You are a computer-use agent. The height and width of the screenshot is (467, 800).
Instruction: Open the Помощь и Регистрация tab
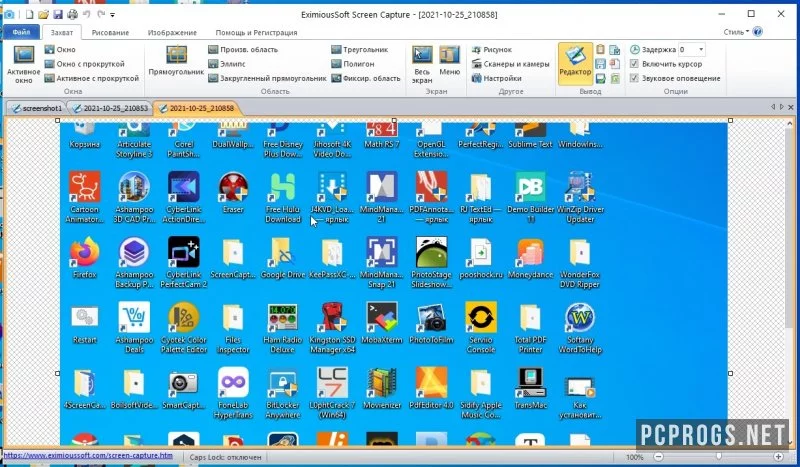click(256, 32)
